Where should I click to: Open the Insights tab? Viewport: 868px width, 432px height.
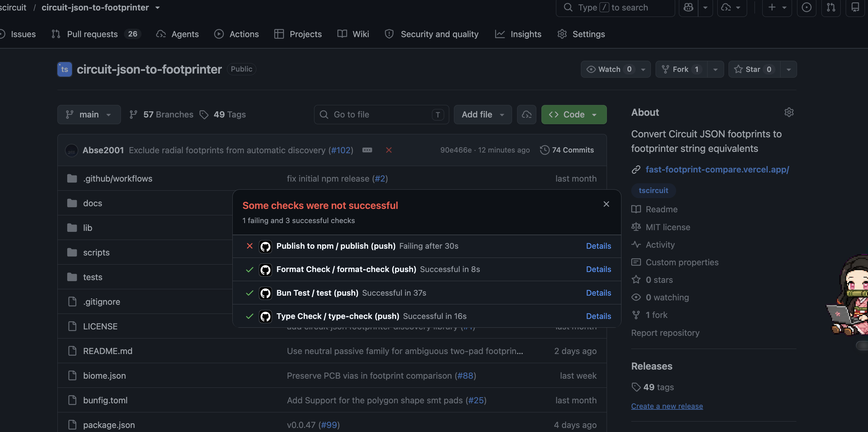518,34
